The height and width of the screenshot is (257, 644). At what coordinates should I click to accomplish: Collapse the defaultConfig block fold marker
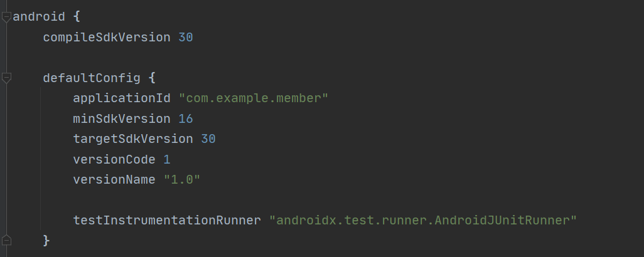point(6,78)
